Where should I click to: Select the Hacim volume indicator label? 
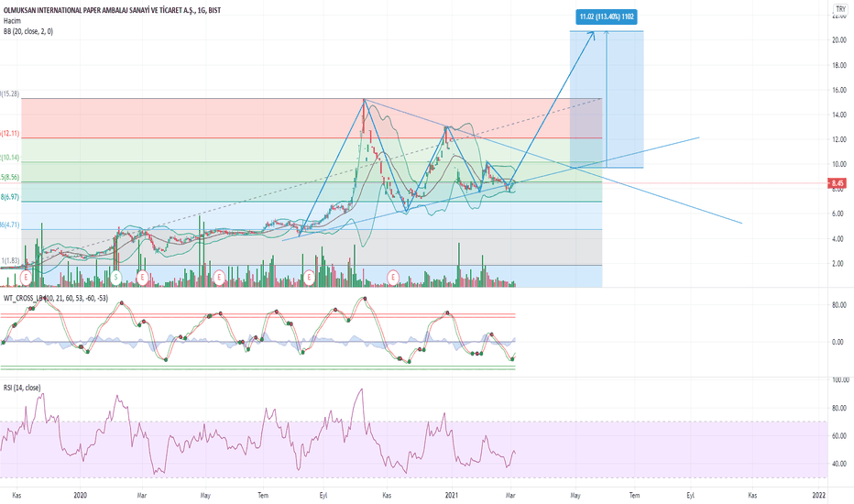click(x=12, y=21)
